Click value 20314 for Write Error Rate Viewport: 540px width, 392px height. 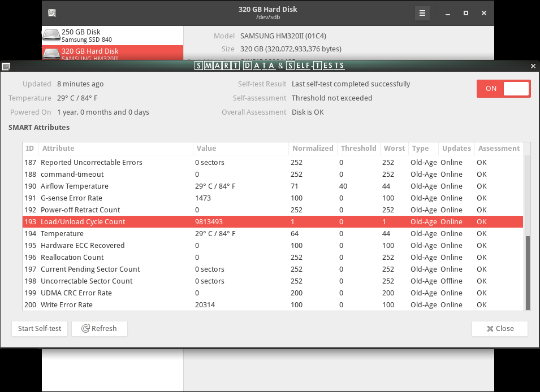click(205, 305)
